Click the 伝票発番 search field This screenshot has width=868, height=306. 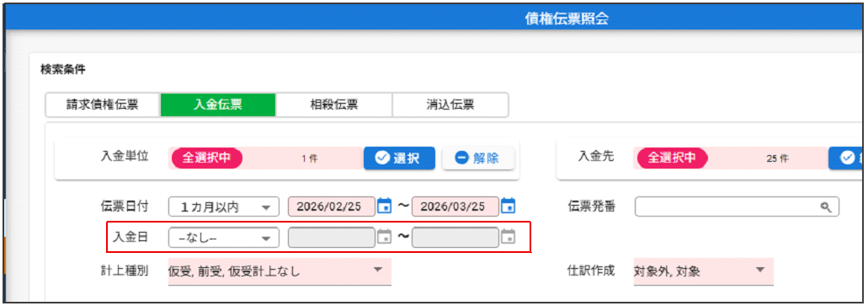point(737,207)
